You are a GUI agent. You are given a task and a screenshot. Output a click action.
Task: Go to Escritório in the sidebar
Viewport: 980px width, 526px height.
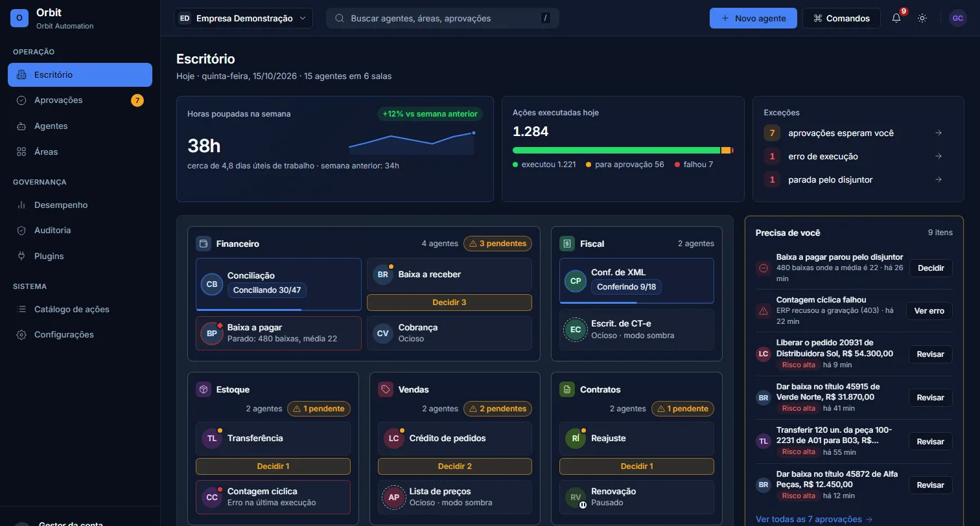pos(80,74)
